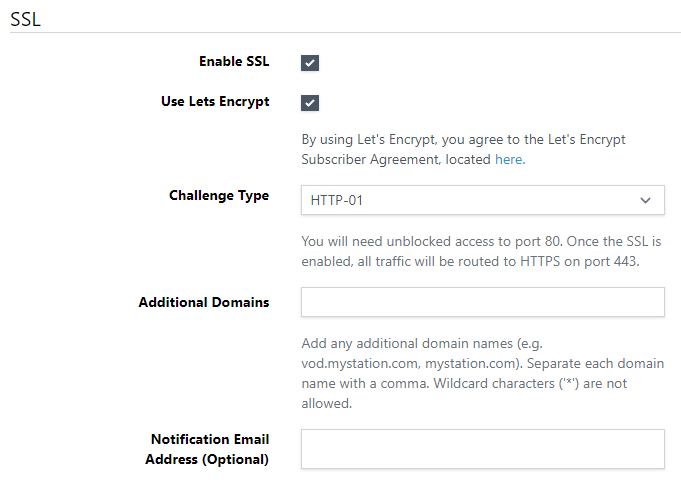Click the 'Enable SSL' label
Screen dimensions: 681x492
tap(234, 62)
